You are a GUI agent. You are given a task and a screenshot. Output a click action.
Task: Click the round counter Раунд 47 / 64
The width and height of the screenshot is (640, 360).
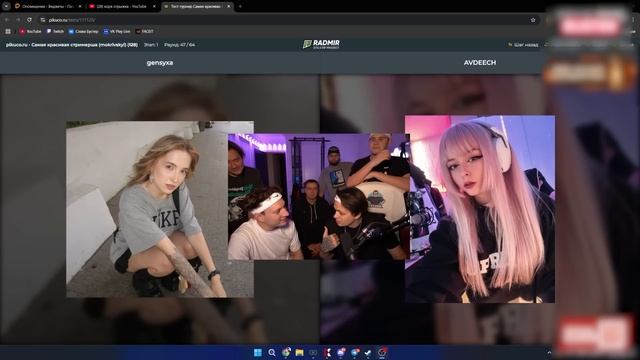(x=180, y=44)
